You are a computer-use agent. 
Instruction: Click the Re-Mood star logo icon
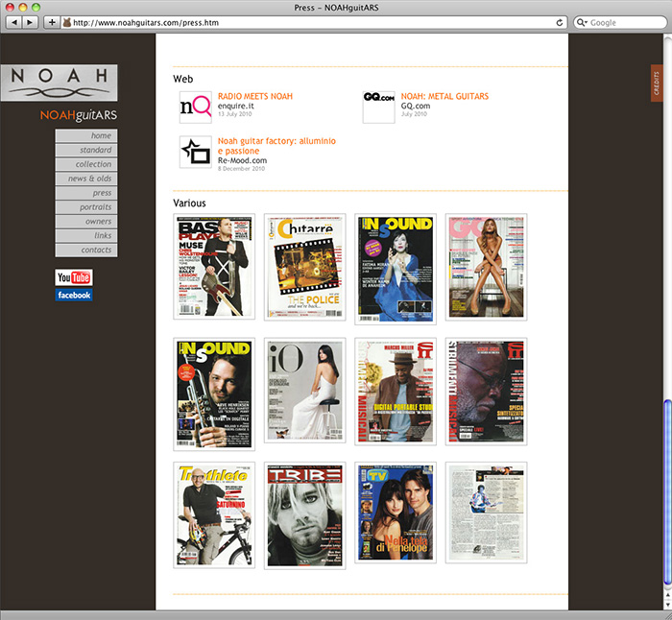click(x=196, y=152)
